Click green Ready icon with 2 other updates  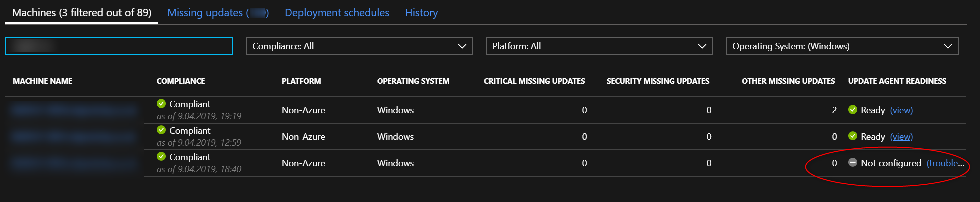pyautogui.click(x=853, y=110)
